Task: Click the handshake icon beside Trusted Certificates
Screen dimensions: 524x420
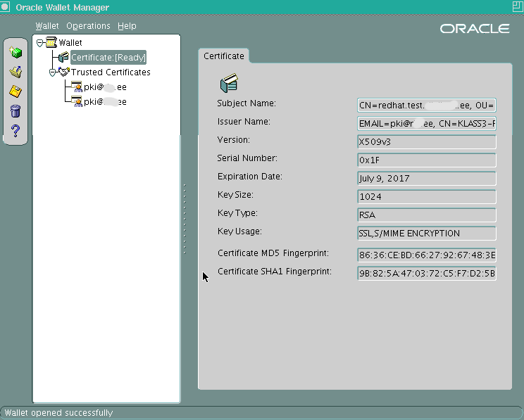Action: [64, 72]
